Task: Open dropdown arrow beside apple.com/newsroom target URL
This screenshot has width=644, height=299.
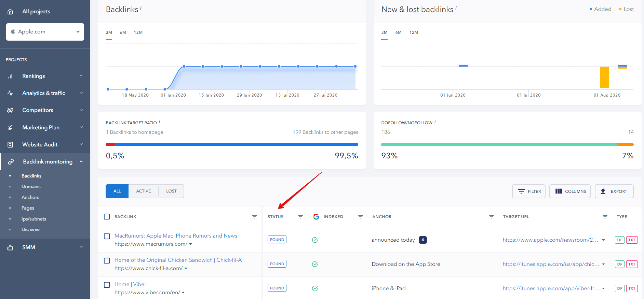Action: (x=603, y=240)
